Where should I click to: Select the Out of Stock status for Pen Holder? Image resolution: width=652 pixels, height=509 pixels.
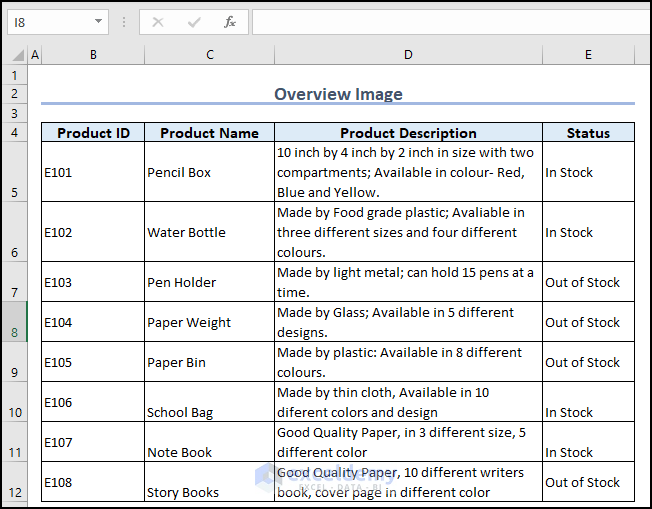[588, 282]
